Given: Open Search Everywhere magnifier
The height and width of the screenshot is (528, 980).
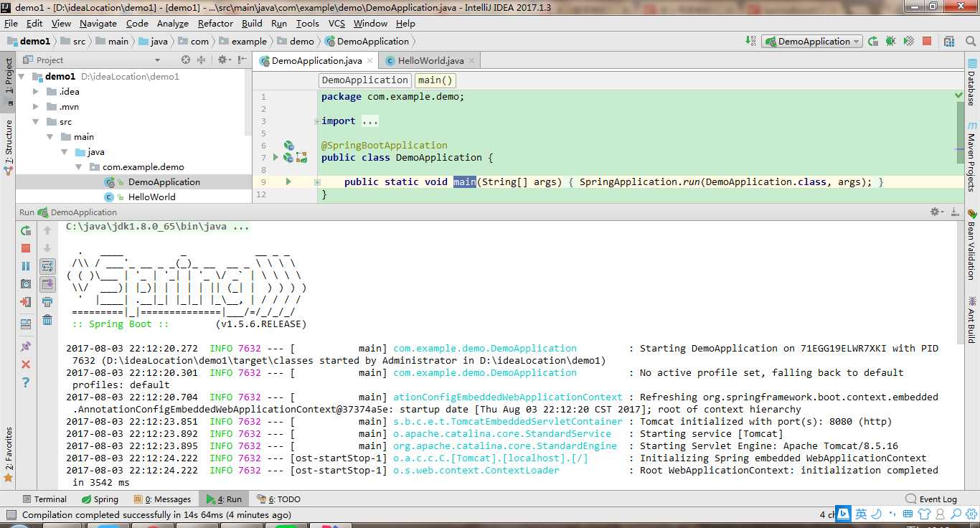Looking at the screenshot, I should pyautogui.click(x=969, y=42).
